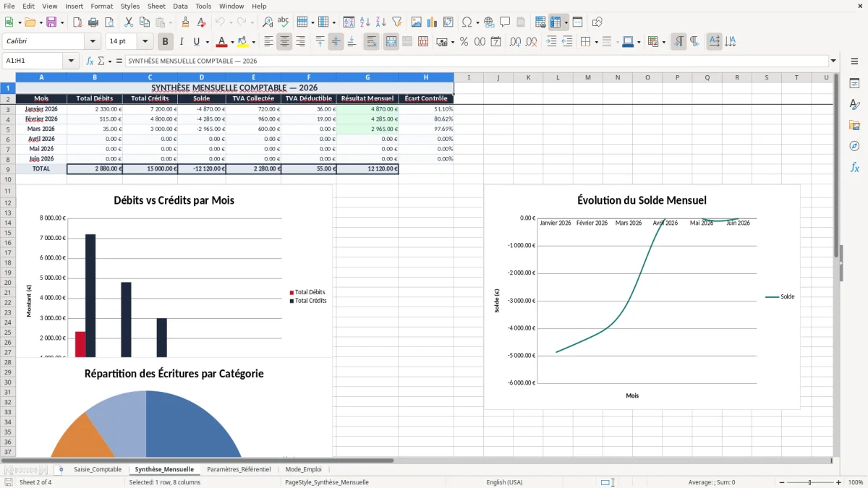
Task: Click the Cut scissors icon
Action: pyautogui.click(x=128, y=22)
